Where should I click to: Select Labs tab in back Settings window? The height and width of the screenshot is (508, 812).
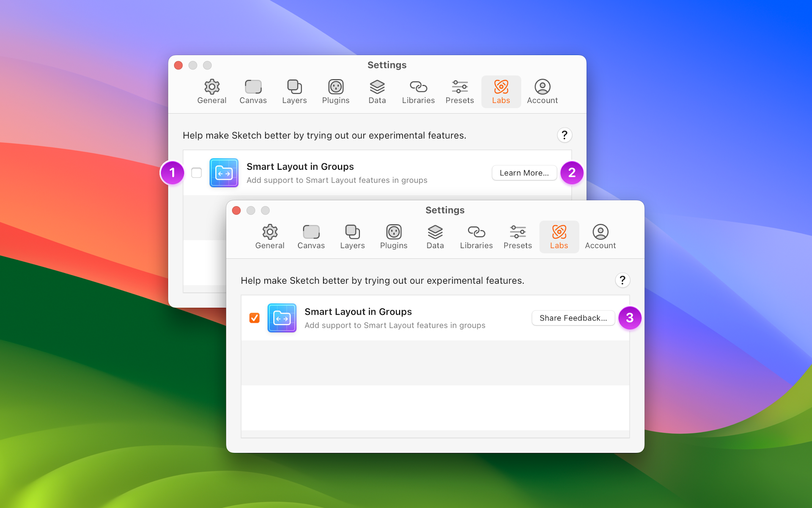(x=501, y=91)
